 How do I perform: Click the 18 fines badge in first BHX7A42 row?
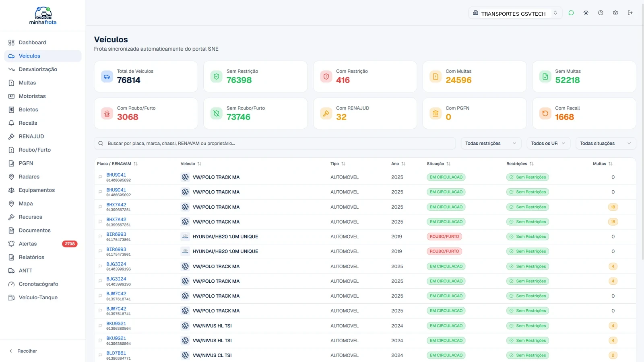(x=613, y=207)
